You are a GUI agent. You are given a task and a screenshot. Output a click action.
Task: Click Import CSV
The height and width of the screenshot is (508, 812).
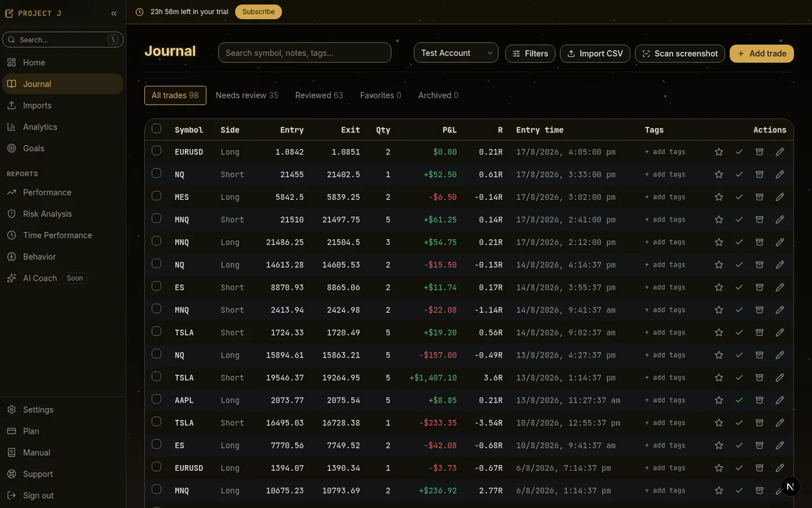595,53
